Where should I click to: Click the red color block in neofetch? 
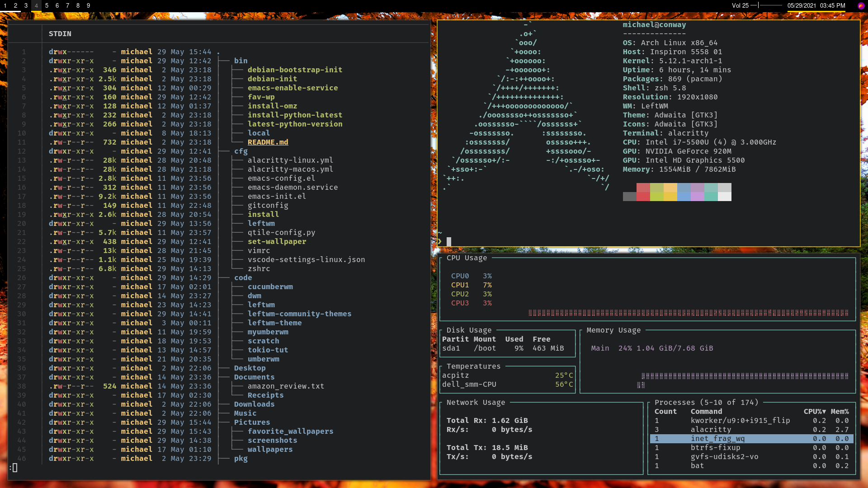coord(643,192)
